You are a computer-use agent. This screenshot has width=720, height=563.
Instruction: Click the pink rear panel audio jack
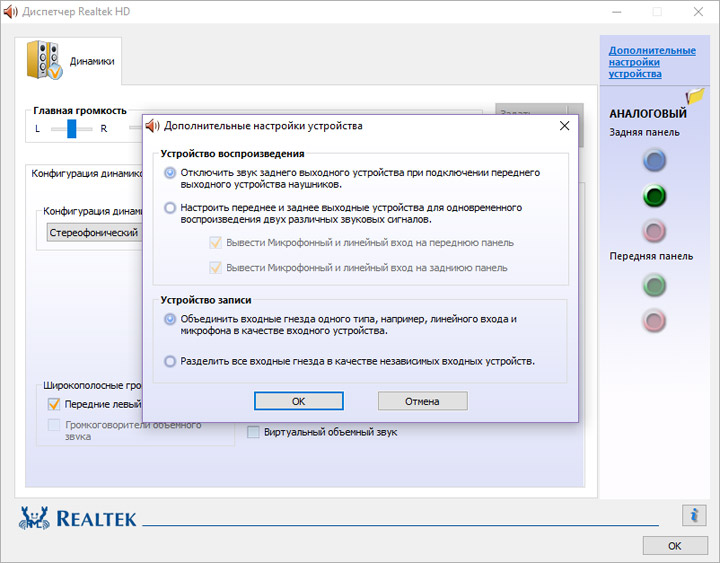point(654,231)
